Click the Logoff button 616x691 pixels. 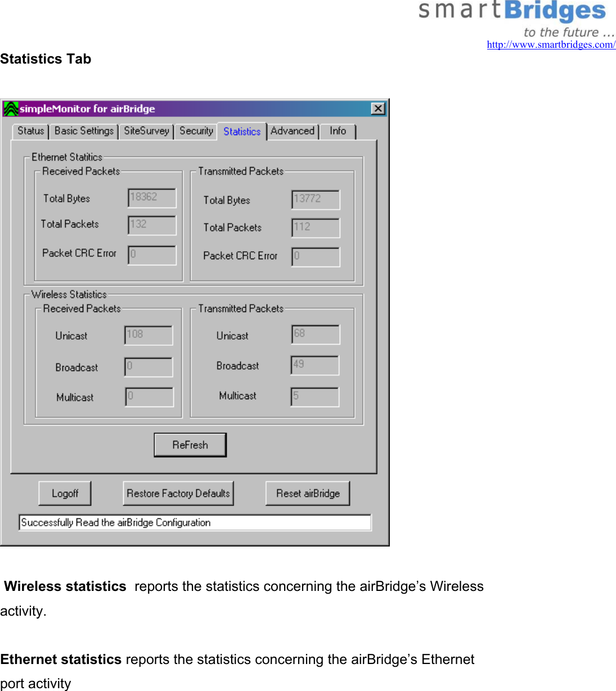click(x=65, y=493)
